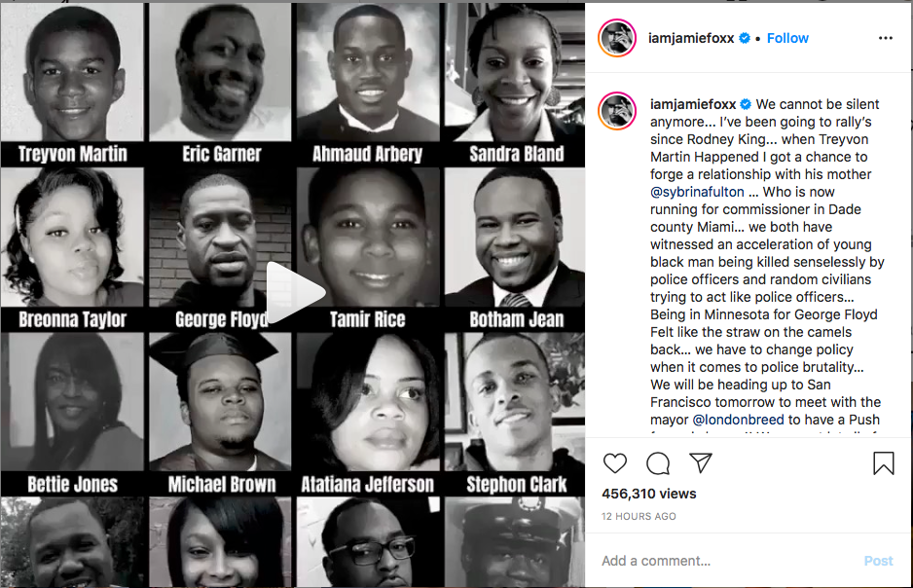Play the video with the center play button

[x=296, y=293]
